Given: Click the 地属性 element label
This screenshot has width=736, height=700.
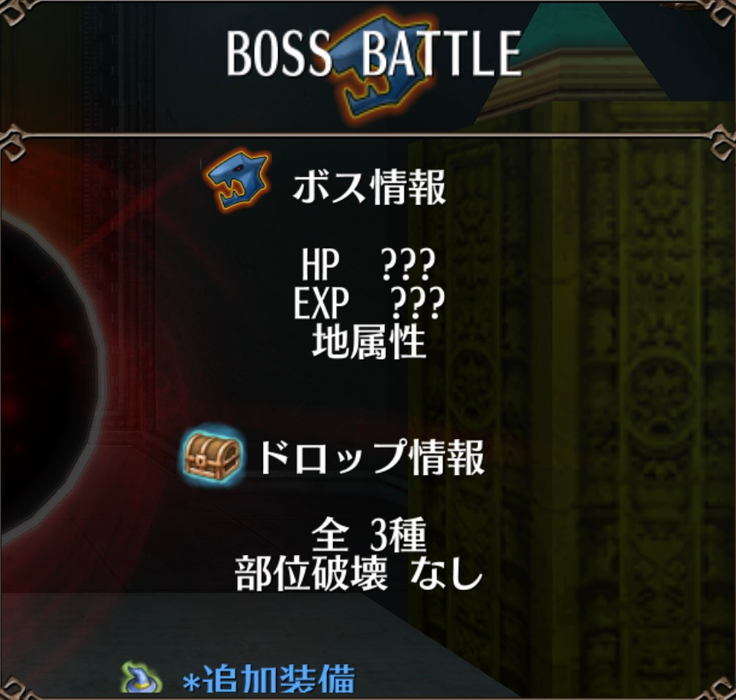Looking at the screenshot, I should tap(369, 341).
